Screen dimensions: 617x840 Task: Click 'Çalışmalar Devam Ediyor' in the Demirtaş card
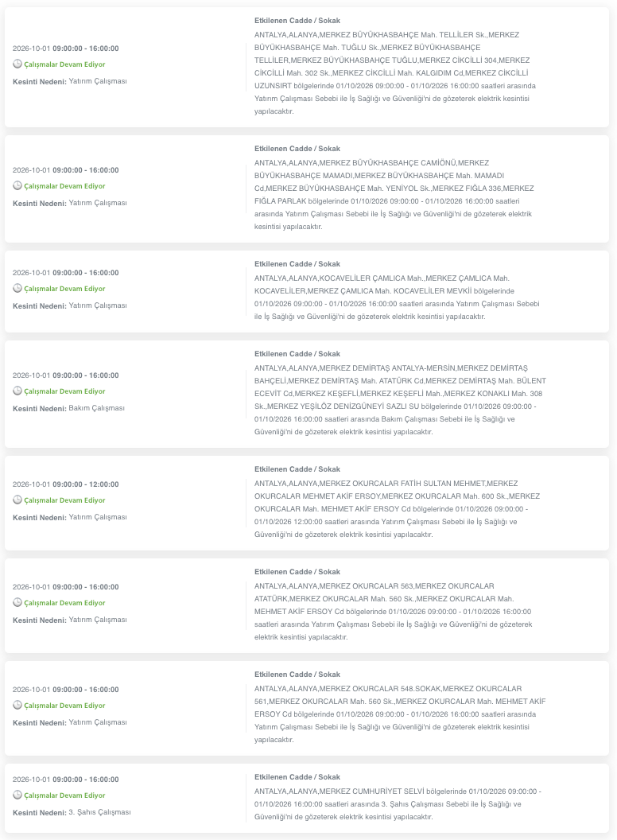coord(64,391)
